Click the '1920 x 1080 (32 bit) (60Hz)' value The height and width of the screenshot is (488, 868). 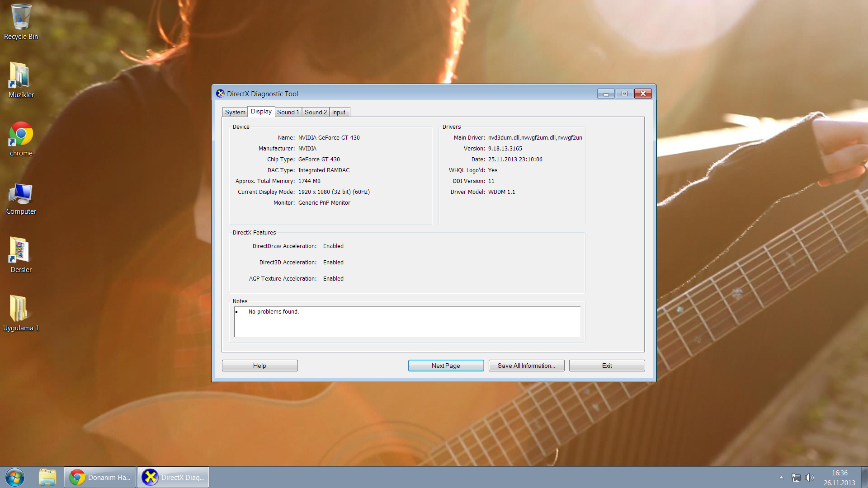pyautogui.click(x=334, y=192)
